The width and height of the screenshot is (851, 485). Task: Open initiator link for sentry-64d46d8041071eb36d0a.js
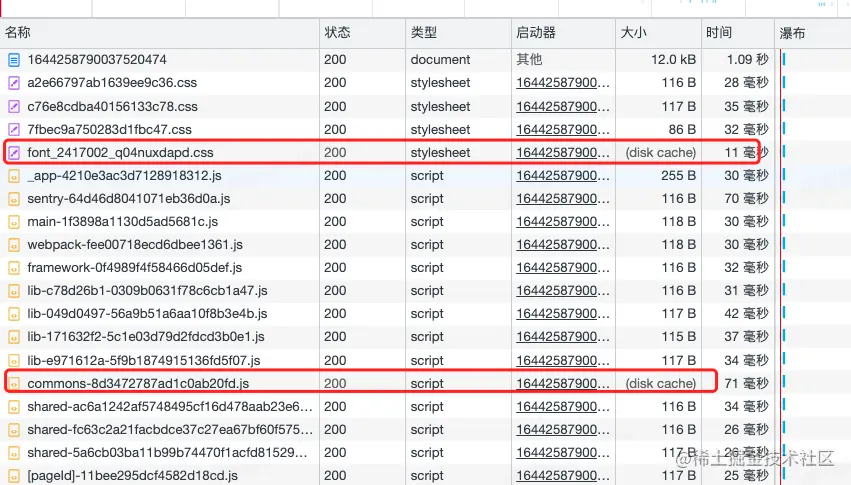[563, 199]
